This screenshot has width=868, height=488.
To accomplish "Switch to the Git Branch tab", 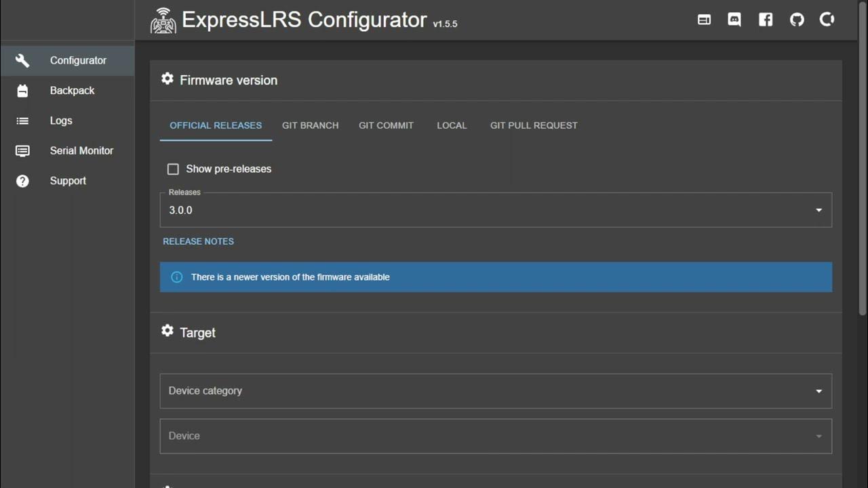I will coord(310,125).
